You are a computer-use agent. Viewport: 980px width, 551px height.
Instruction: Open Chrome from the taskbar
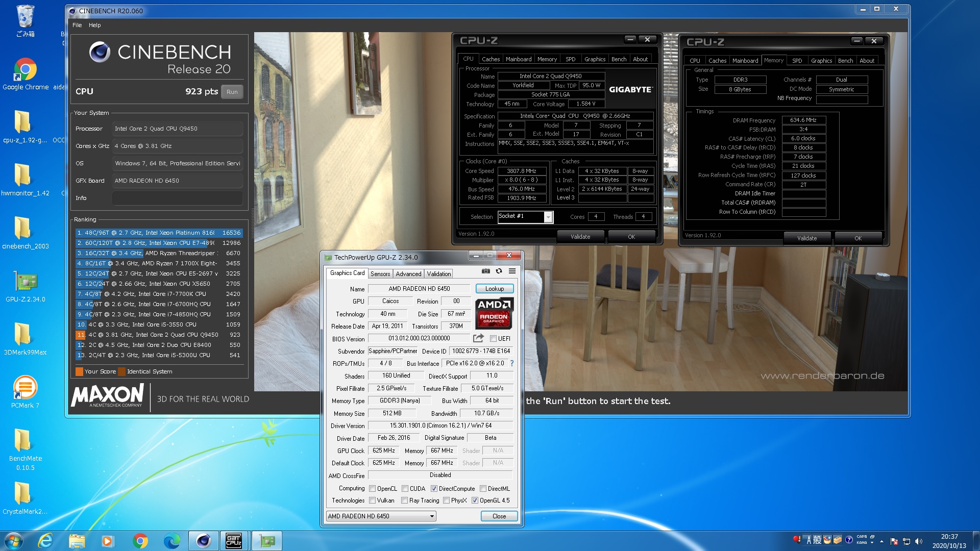coord(140,541)
